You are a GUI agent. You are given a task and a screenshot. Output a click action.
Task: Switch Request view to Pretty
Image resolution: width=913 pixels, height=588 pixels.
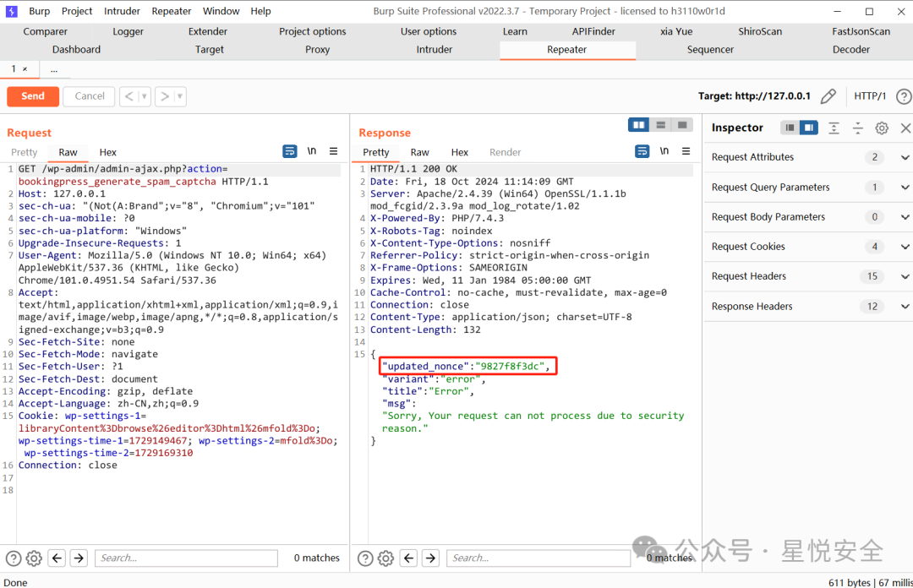(x=24, y=152)
